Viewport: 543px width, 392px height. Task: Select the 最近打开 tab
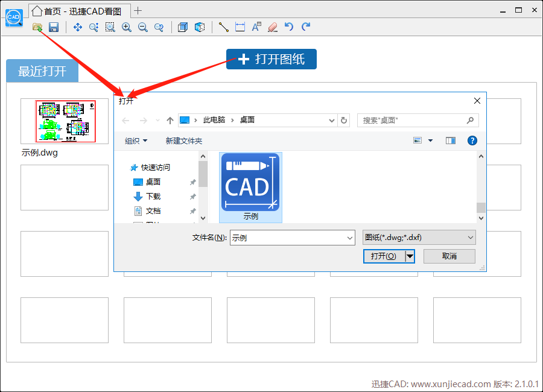(42, 71)
